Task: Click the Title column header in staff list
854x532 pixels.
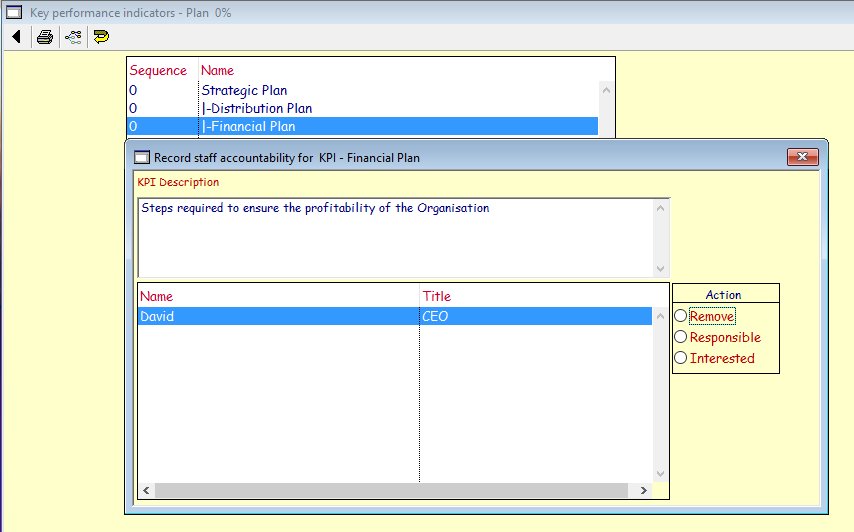Action: [x=437, y=296]
